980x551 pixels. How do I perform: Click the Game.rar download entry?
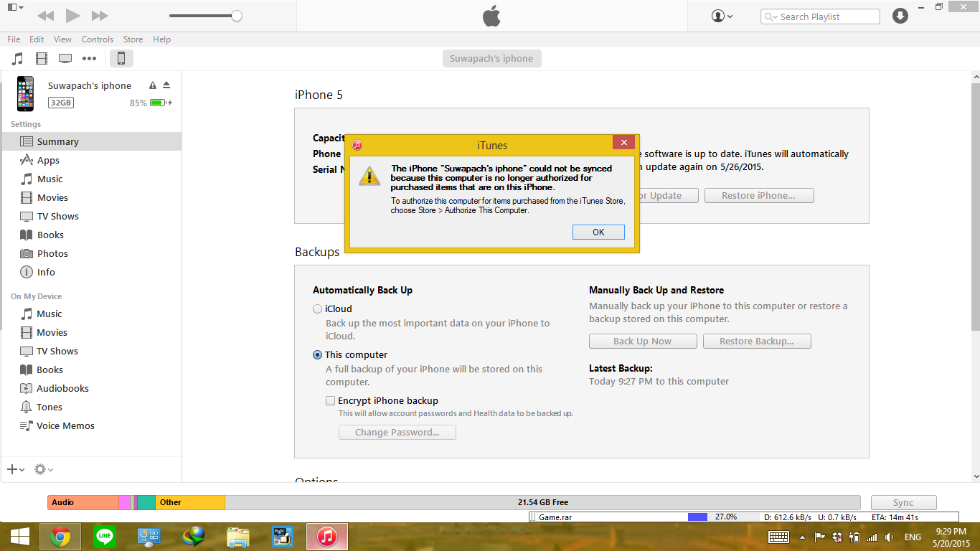[743, 517]
